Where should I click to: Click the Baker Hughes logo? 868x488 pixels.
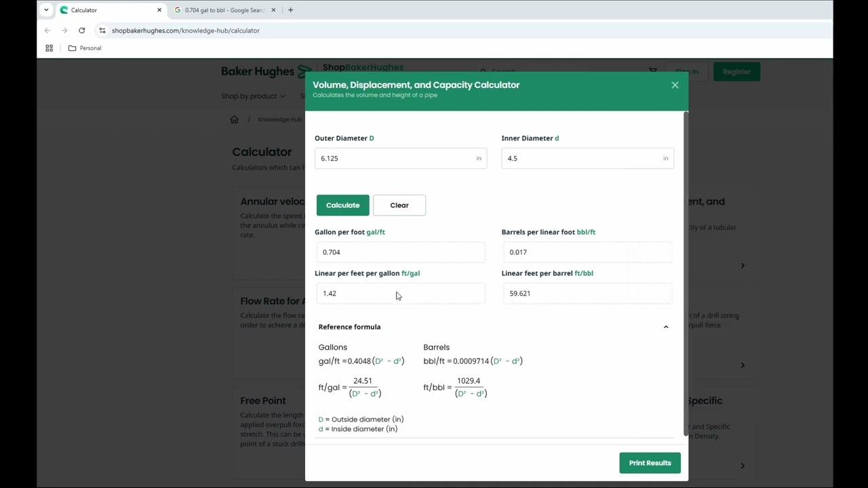tap(267, 71)
